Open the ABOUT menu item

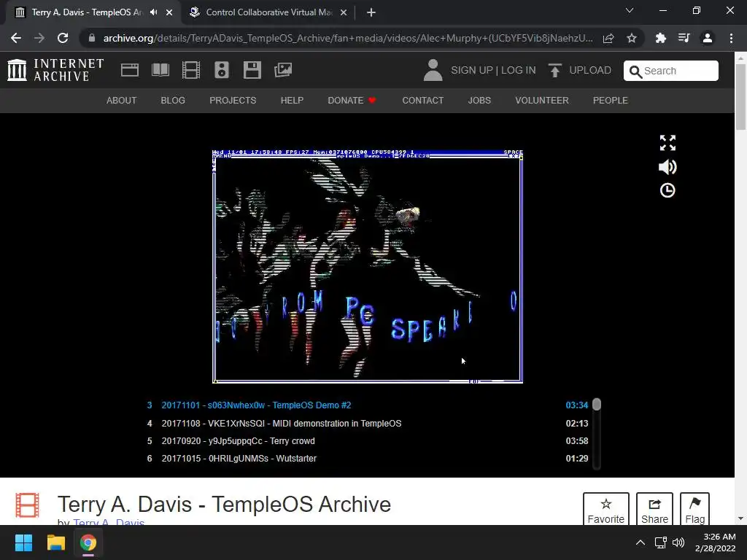tap(122, 101)
